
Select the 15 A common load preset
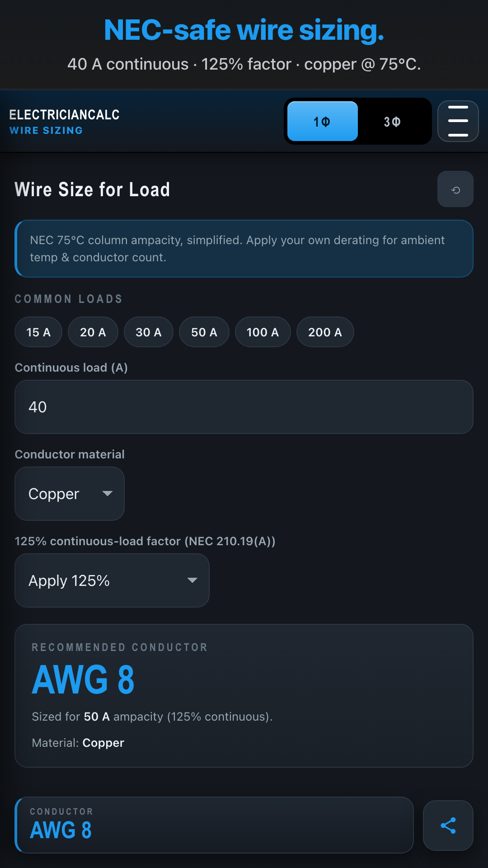pyautogui.click(x=38, y=332)
